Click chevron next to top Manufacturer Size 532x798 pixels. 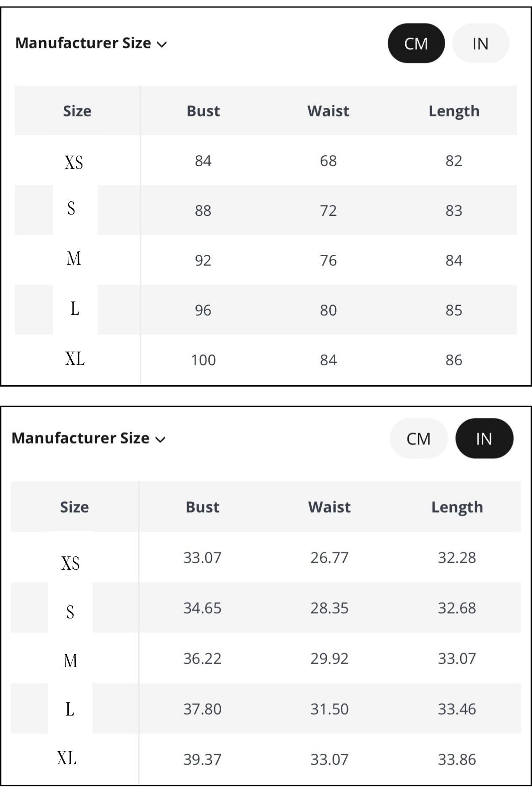click(162, 44)
